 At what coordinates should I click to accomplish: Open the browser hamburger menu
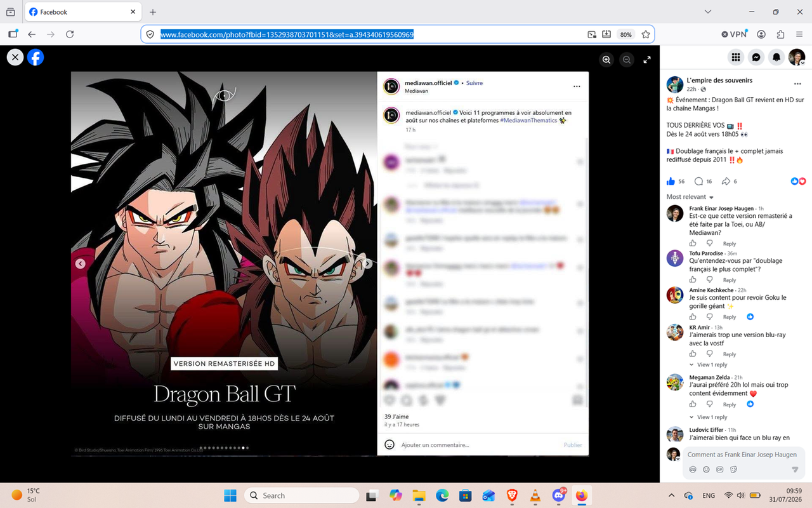[x=799, y=34]
